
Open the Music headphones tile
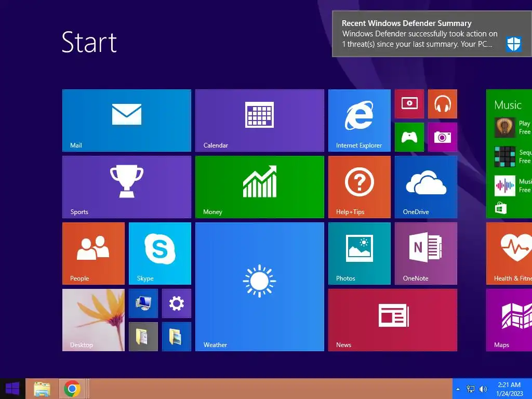(443, 104)
